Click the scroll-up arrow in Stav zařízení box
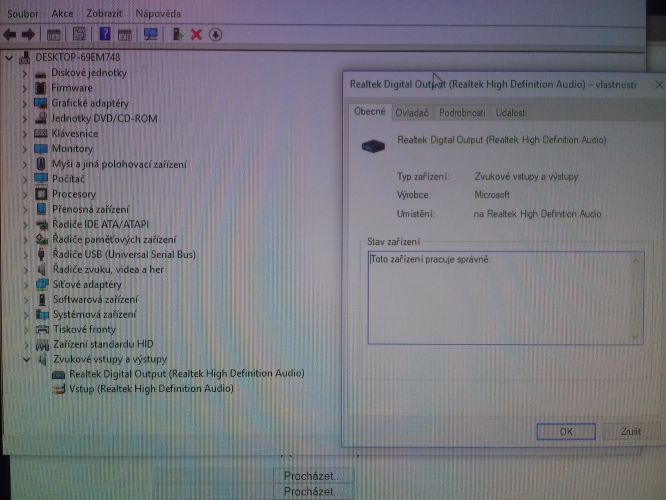 636,260
